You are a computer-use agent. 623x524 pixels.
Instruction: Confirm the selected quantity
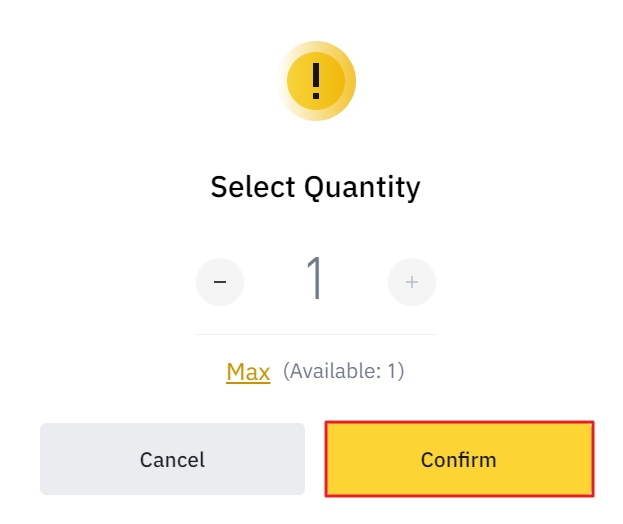[x=459, y=459]
